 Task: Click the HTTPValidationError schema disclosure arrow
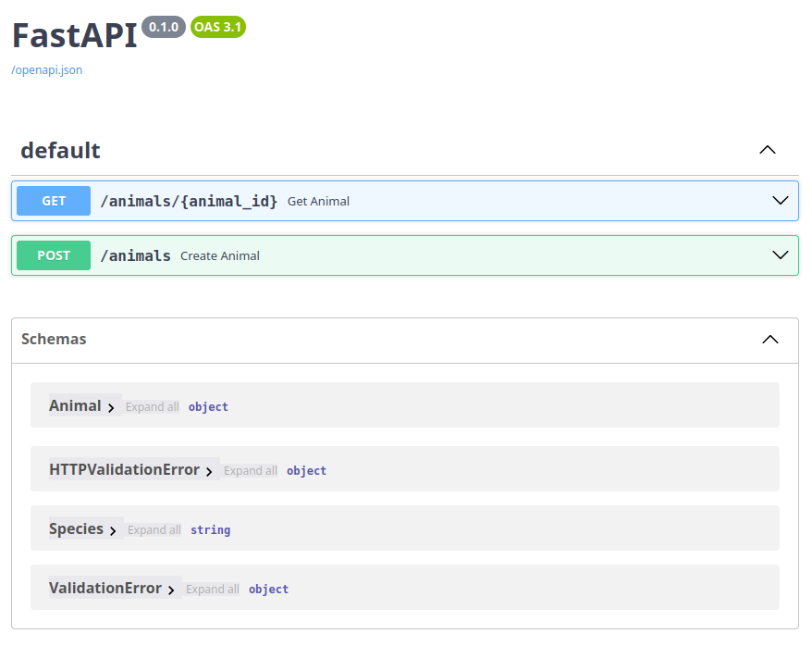coord(209,470)
